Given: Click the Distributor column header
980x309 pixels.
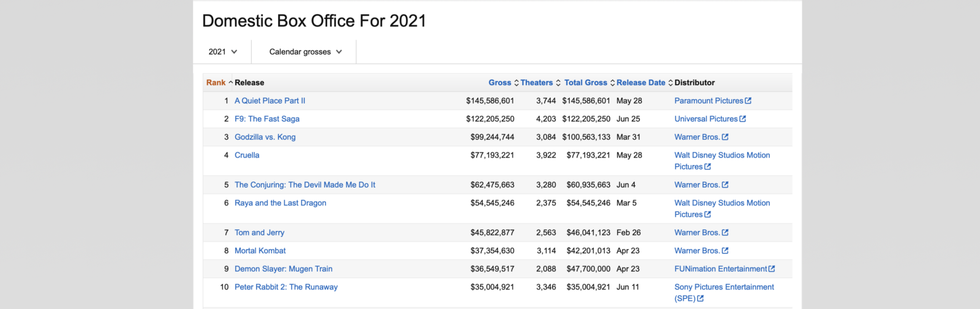Looking at the screenshot, I should point(695,83).
